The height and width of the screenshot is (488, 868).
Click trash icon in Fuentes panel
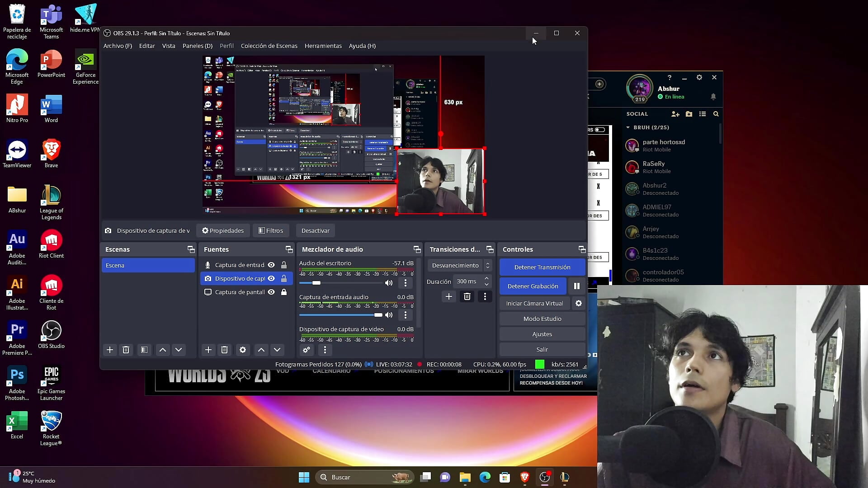pos(224,350)
